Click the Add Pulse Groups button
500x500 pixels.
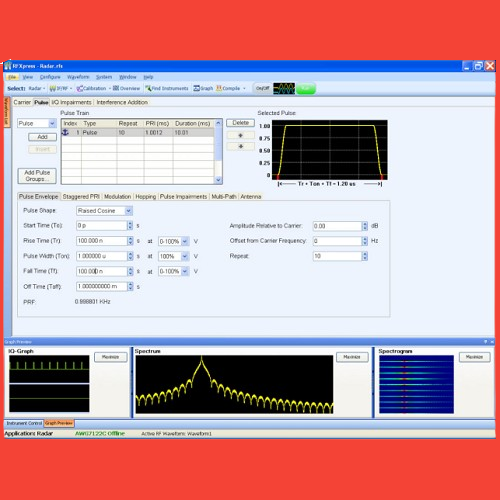coord(37,176)
